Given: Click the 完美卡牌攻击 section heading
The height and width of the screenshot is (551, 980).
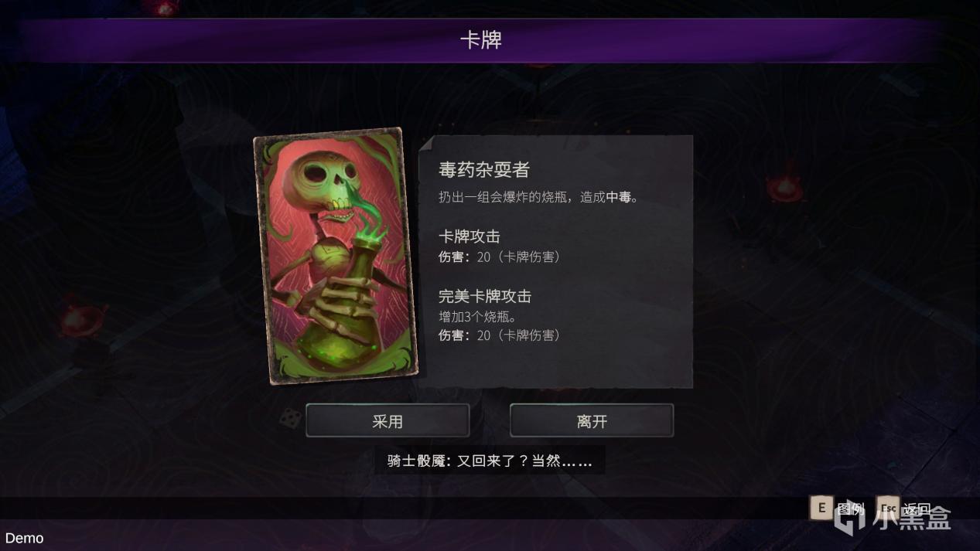Looking at the screenshot, I should pos(485,296).
